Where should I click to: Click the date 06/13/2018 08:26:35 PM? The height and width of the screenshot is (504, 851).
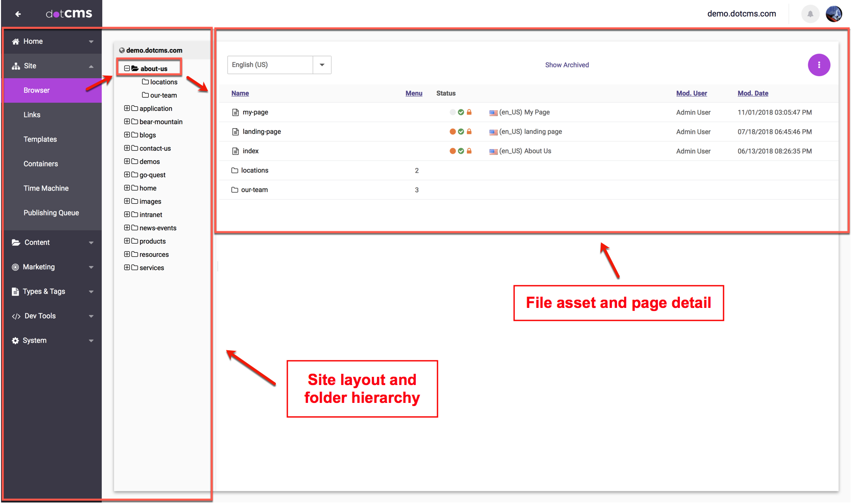pos(775,151)
